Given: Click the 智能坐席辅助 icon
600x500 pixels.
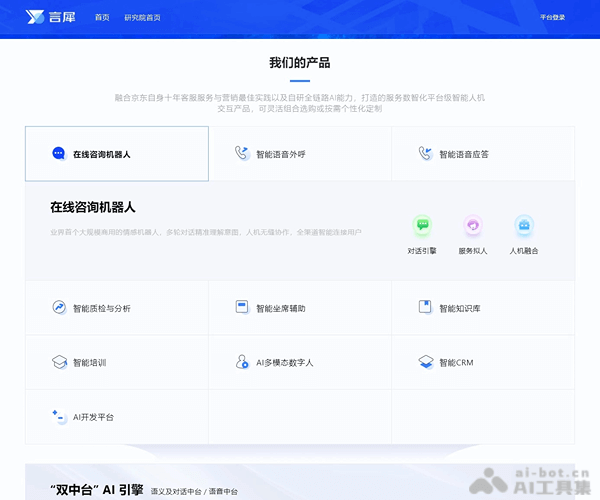Looking at the screenshot, I should tap(241, 308).
